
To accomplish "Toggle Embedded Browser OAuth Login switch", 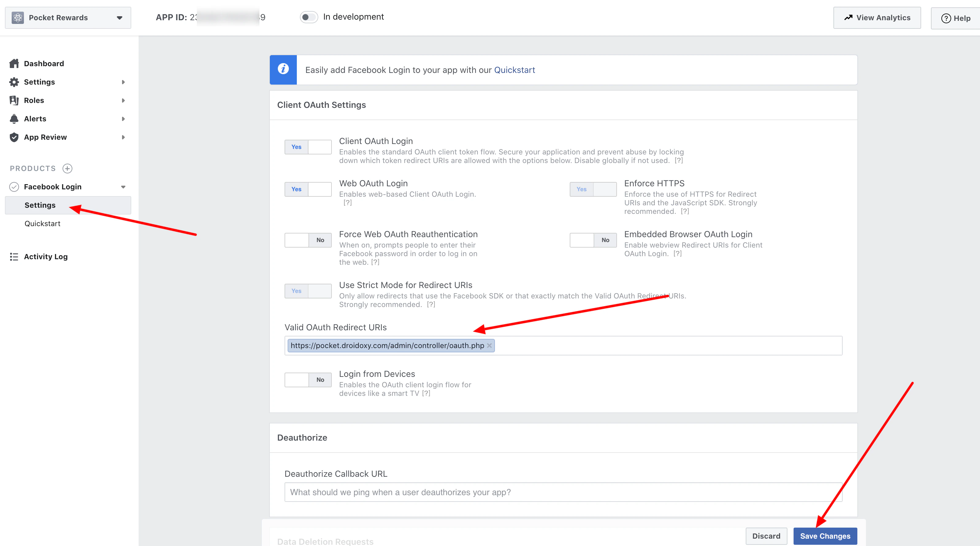I will [593, 240].
